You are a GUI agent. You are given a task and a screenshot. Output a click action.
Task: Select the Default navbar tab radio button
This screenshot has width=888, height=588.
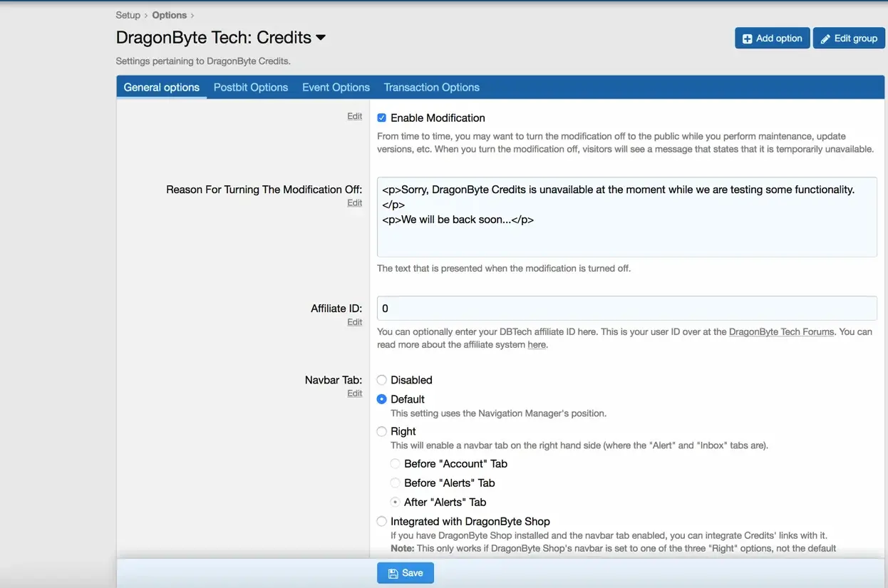[x=382, y=399]
